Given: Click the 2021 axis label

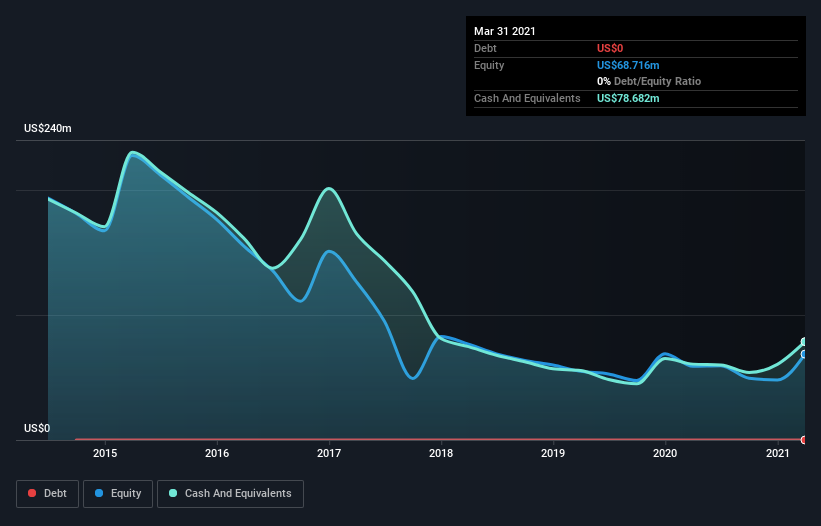Looking at the screenshot, I should (x=778, y=453).
